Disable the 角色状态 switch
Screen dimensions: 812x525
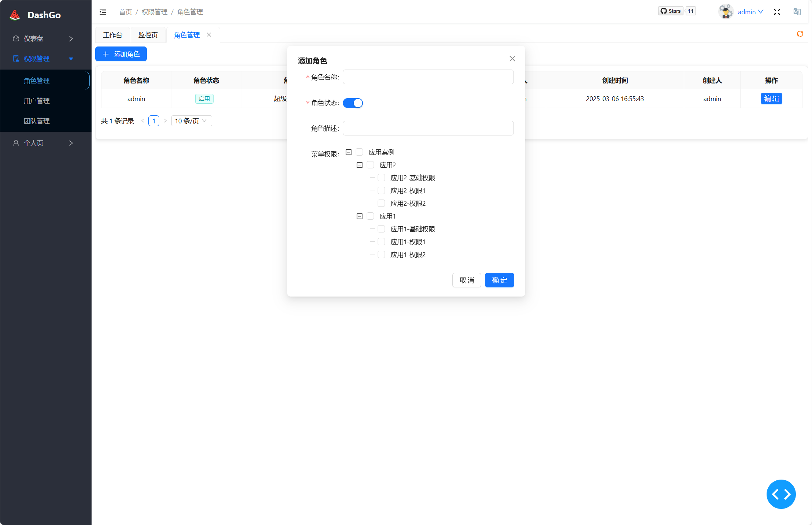click(352, 103)
